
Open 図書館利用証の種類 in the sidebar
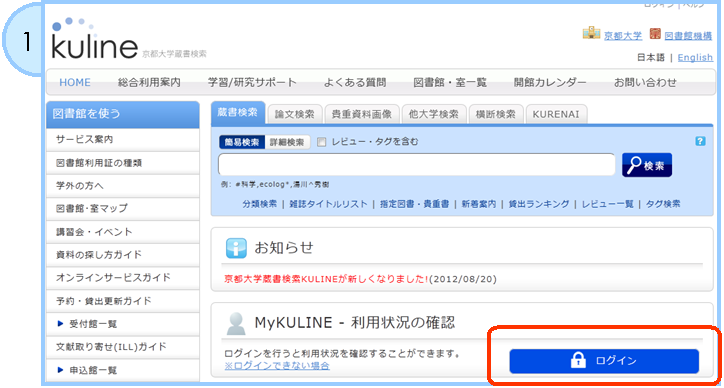tap(123, 163)
